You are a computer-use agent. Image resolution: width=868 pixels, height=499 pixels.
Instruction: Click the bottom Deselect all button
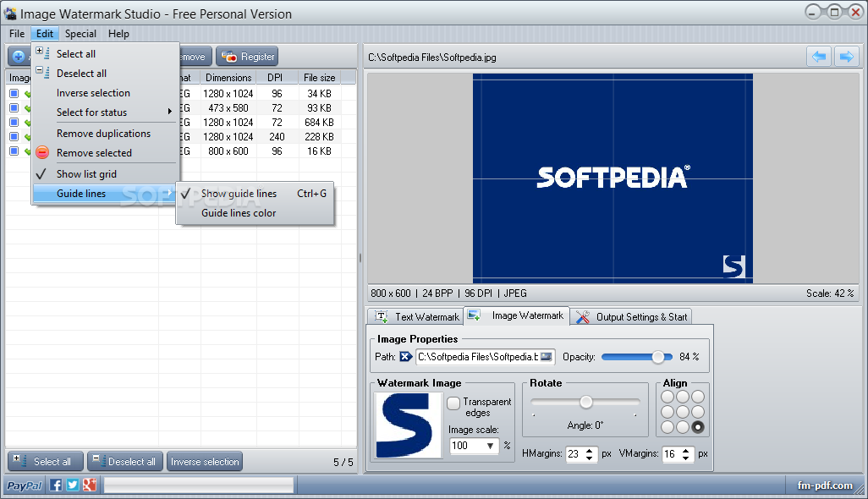(125, 462)
